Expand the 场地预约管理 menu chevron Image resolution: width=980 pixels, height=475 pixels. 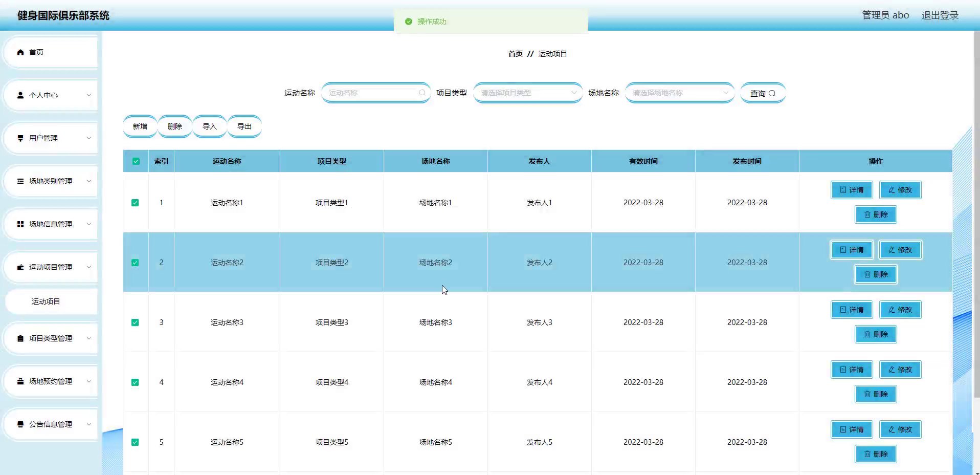(89, 381)
